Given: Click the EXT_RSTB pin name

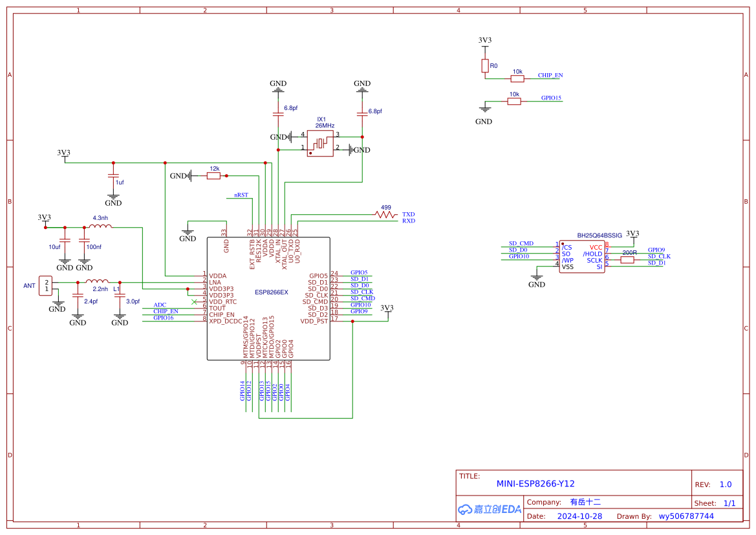Looking at the screenshot, I should coord(252,254).
